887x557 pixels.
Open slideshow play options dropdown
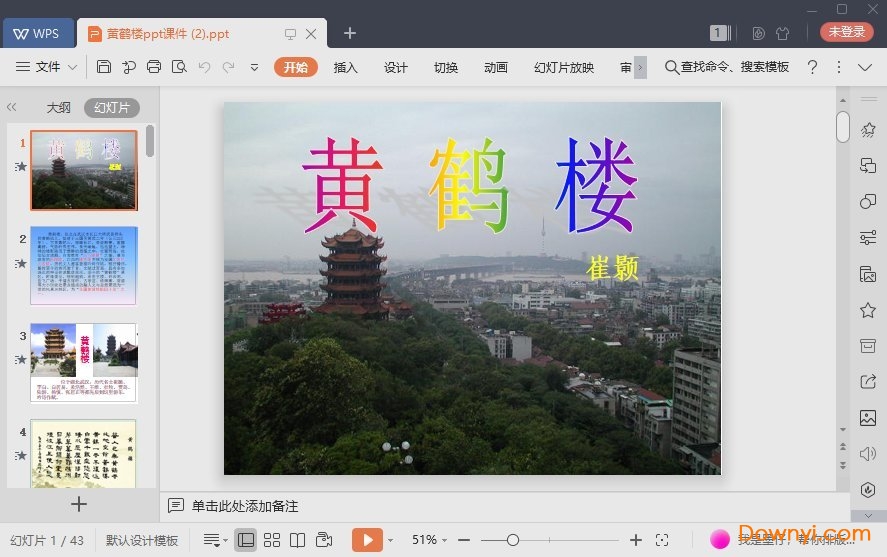(390, 541)
